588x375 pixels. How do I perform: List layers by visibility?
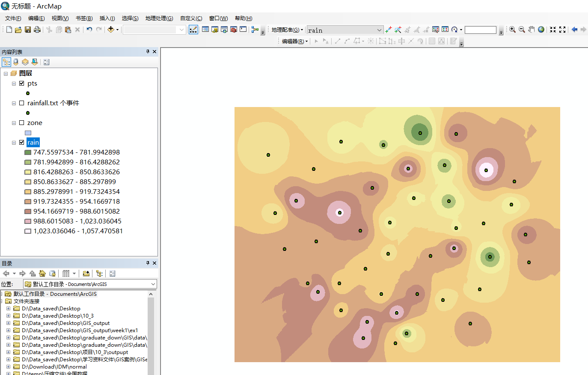(x=25, y=62)
